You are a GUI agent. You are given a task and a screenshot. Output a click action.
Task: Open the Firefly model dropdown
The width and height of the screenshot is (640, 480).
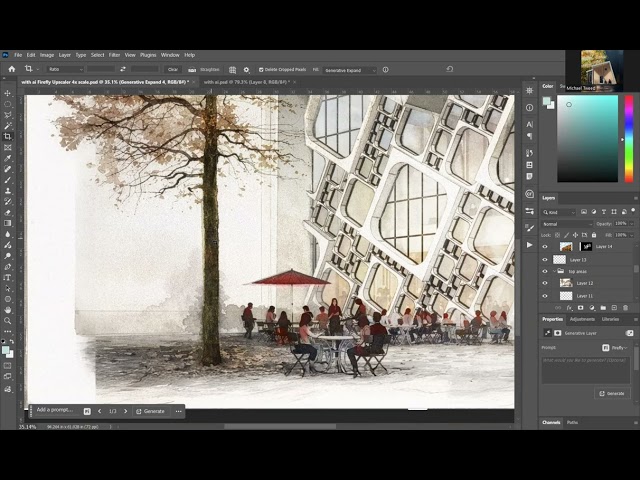pyautogui.click(x=615, y=348)
